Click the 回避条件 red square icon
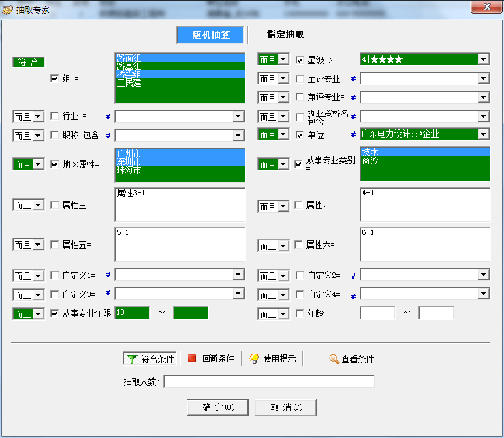This screenshot has height=438, width=504. point(192,359)
